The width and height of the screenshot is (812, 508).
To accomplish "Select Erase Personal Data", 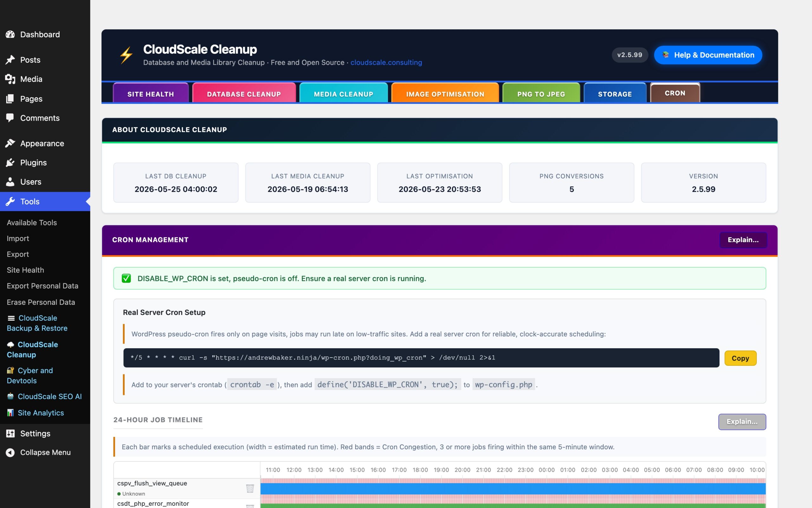I will coord(41,302).
